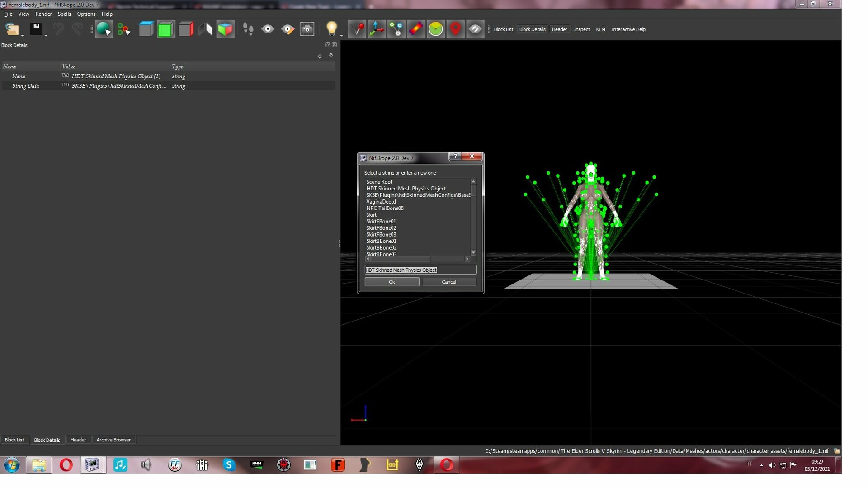Toggle the draw axes icon
The width and height of the screenshot is (868, 488).
(377, 29)
